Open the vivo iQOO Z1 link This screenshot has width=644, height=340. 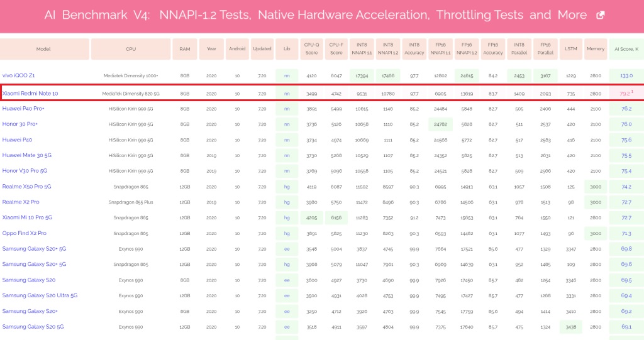coord(18,75)
